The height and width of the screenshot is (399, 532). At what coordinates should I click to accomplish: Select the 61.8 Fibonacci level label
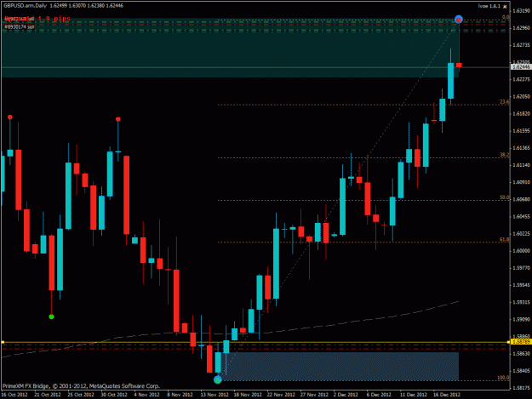504,239
